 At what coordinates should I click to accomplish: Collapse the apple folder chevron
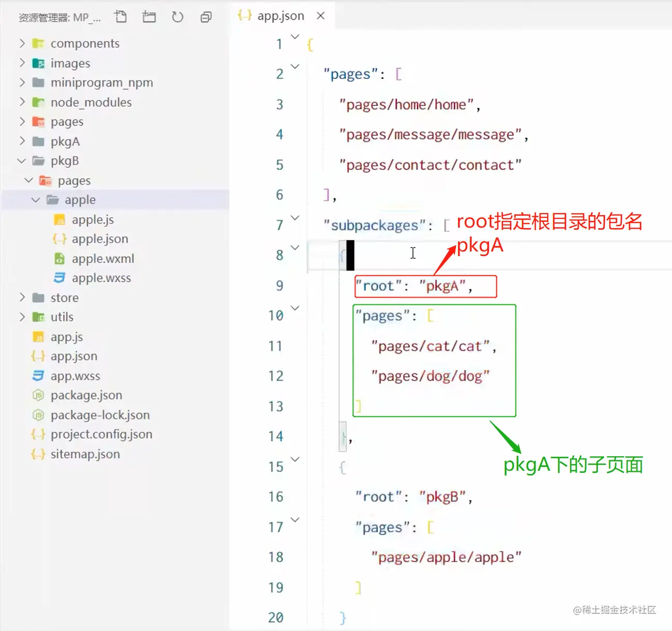point(36,200)
